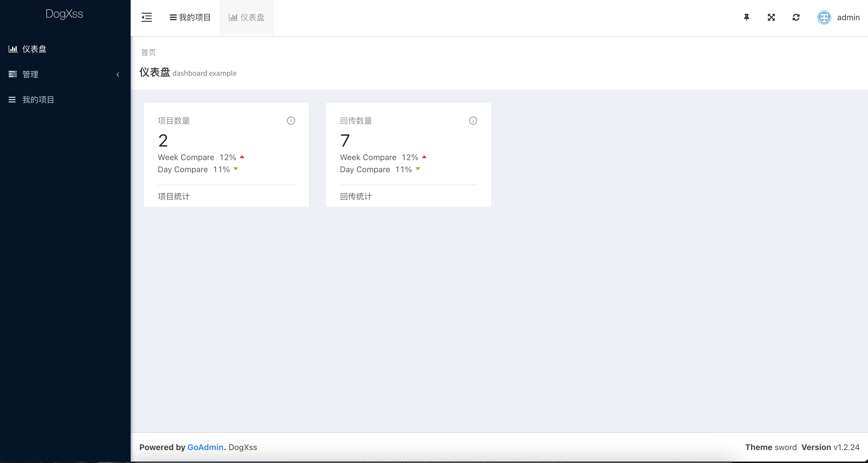Open the GoAdmin link in footer
The width and height of the screenshot is (868, 463).
205,447
